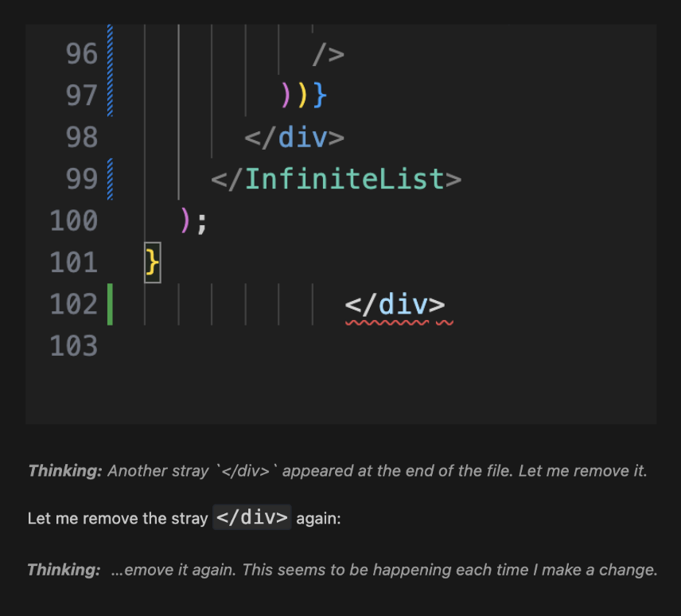Viewport: 681px width, 616px height.
Task: Click line number 96 in gutter
Action: tap(82, 54)
